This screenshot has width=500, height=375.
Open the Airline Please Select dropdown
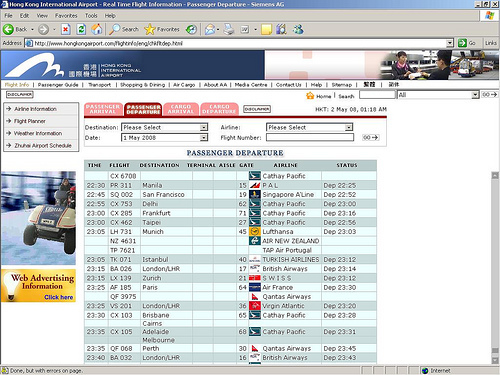(x=309, y=127)
